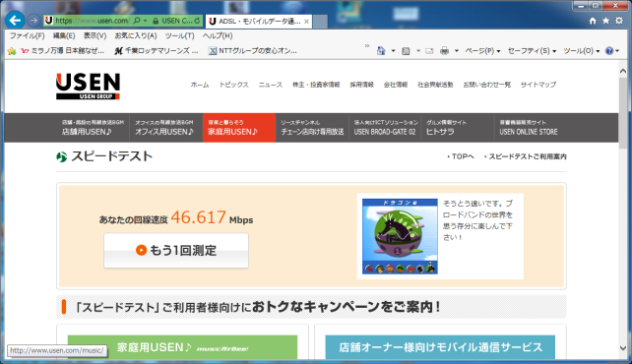This screenshot has height=364, width=632.
Task: Open 採用情報 link
Action: [361, 85]
